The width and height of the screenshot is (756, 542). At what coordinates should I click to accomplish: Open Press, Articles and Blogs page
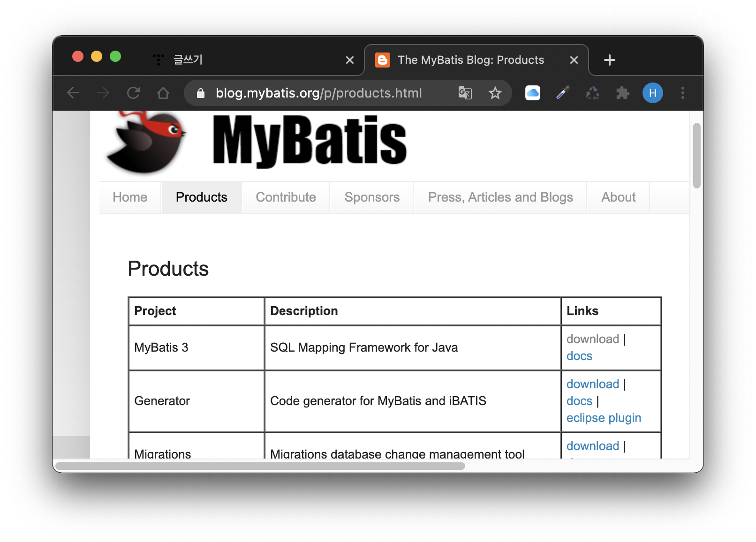[500, 197]
